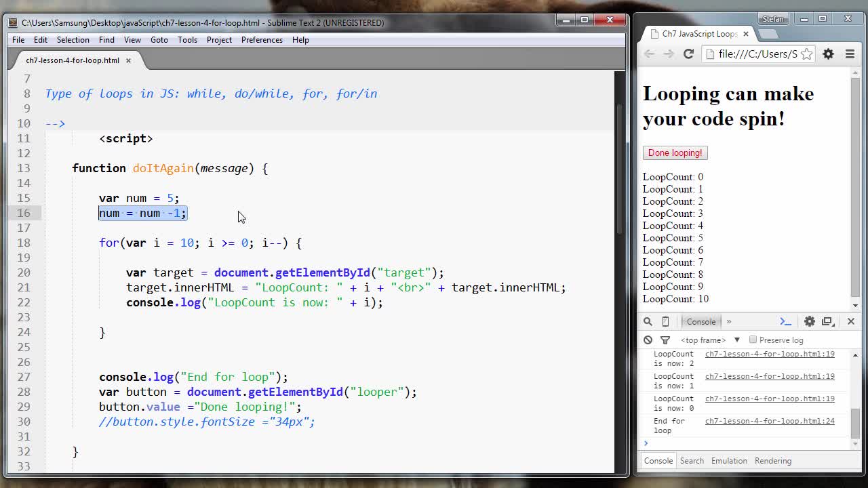This screenshot has width=868, height=488.
Task: Open the Preferences menu
Action: coord(262,40)
